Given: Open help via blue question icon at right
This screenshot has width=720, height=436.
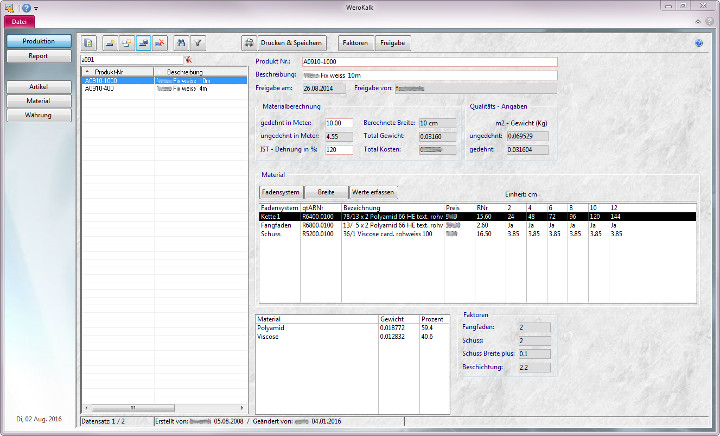Looking at the screenshot, I should tap(698, 43).
